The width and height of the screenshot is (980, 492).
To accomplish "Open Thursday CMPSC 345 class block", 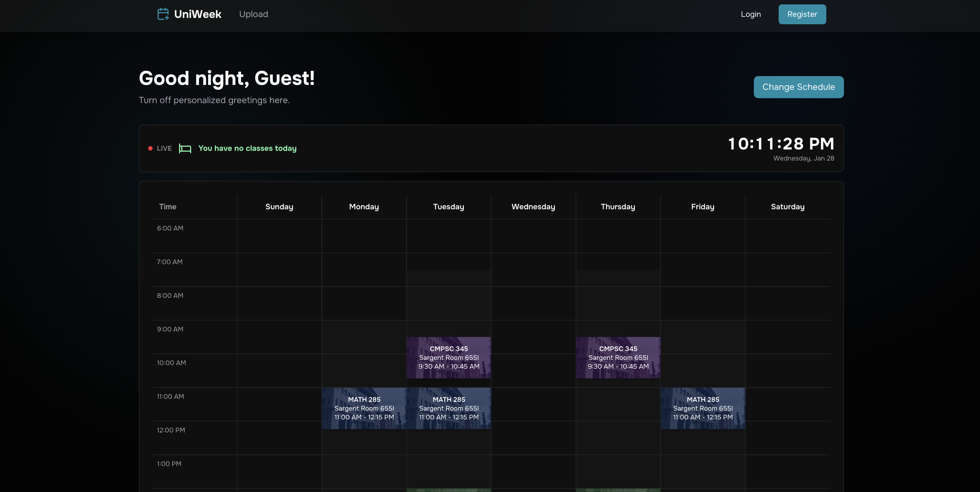I will [618, 357].
